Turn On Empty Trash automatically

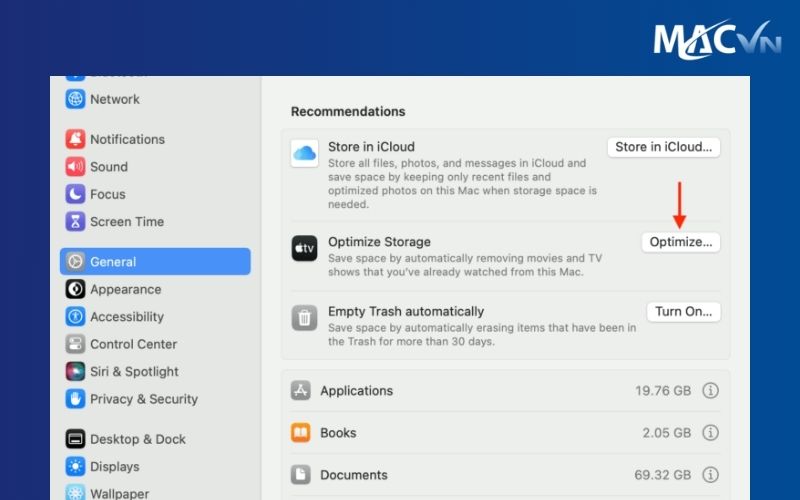(x=683, y=312)
